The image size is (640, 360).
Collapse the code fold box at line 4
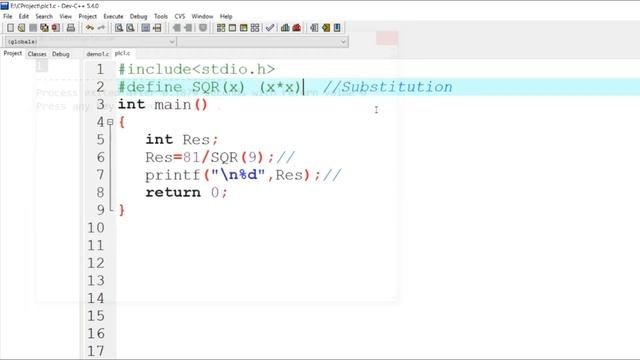[x=110, y=122]
